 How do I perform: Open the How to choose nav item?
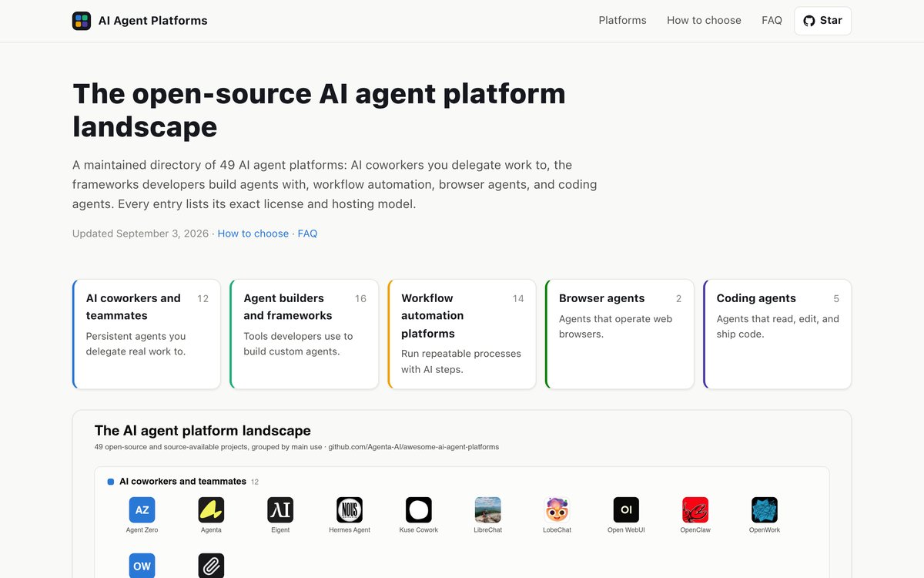[704, 21]
